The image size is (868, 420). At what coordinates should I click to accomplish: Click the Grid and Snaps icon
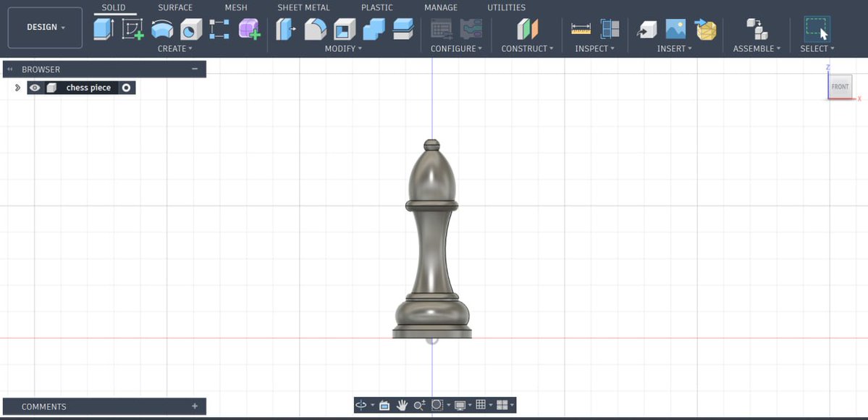481,405
